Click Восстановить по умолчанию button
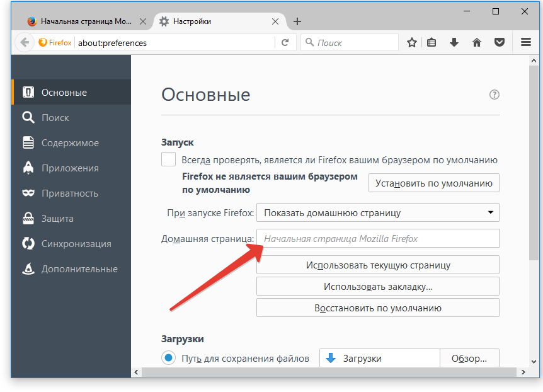Image resolution: width=543 pixels, height=392 pixels. coord(378,308)
